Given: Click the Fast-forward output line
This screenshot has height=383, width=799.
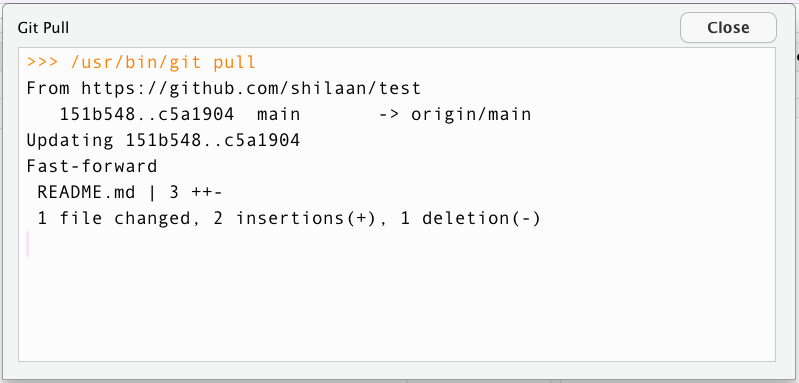Looking at the screenshot, I should tap(92, 167).
